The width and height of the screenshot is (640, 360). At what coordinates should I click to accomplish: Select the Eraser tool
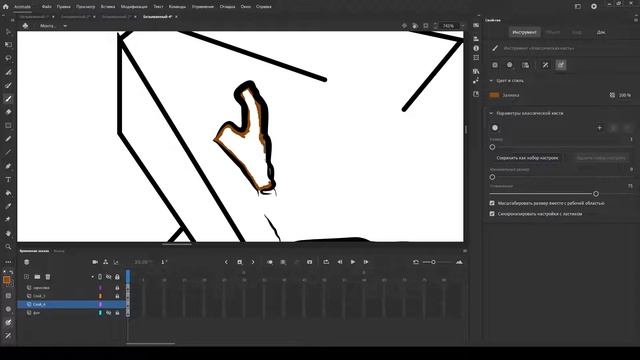[x=8, y=112]
